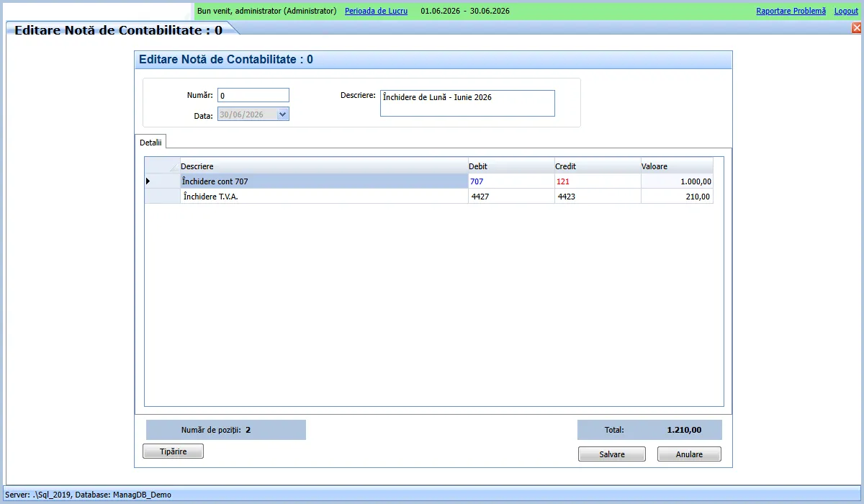Print using the Tipărire button
The height and width of the screenshot is (504, 864).
point(173,451)
